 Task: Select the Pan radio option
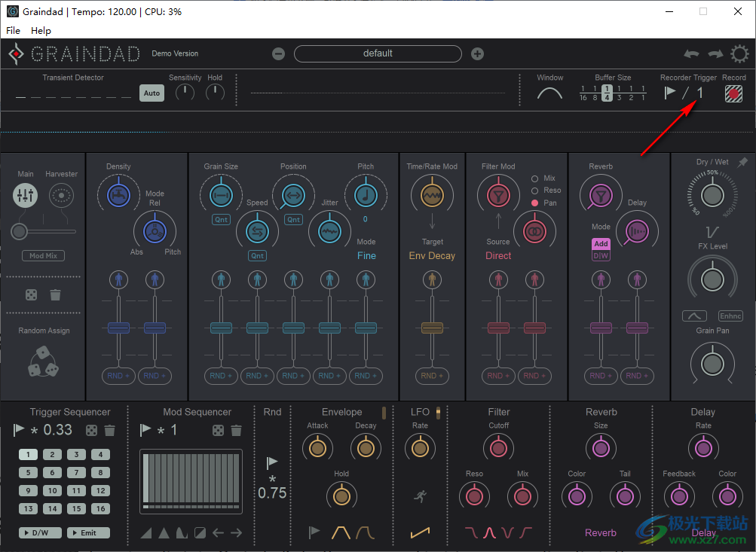[x=534, y=203]
